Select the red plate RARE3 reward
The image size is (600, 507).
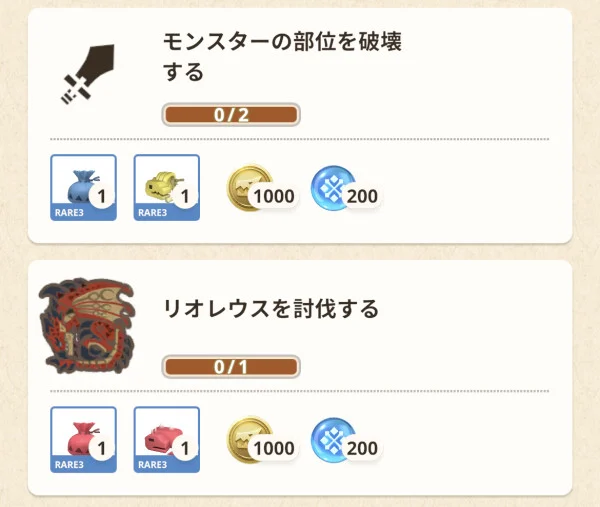point(166,439)
